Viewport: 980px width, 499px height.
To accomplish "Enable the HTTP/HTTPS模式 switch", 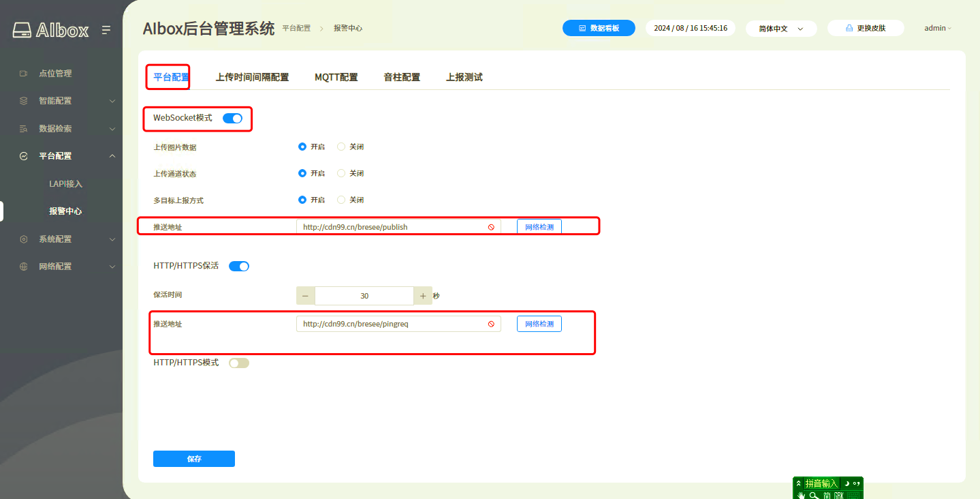I will coord(239,363).
